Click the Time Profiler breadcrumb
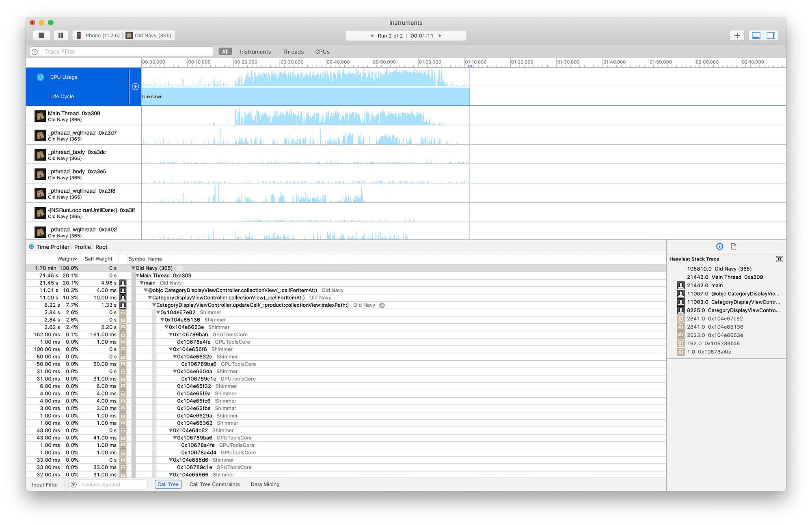 [x=53, y=247]
